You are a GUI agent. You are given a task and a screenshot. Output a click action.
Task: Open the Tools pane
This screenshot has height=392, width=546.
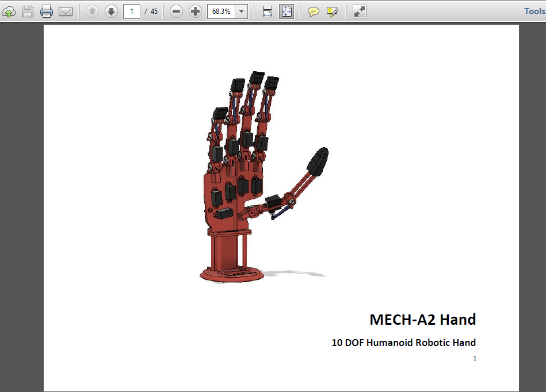click(x=534, y=11)
